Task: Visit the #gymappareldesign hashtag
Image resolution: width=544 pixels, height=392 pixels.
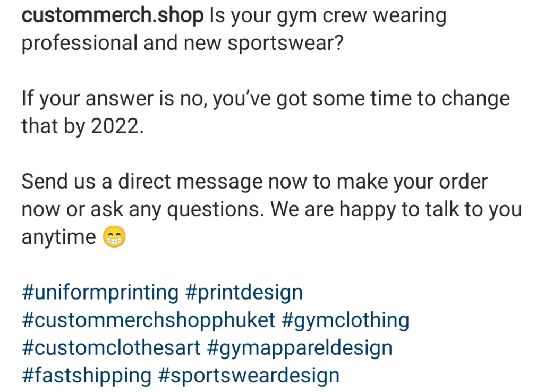Action: point(300,348)
